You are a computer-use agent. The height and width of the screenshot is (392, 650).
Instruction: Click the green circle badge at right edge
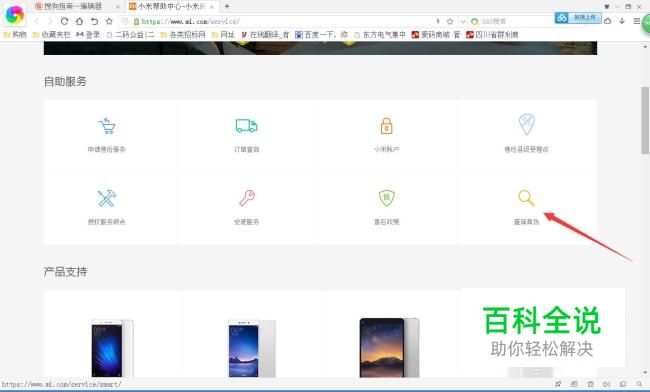[646, 24]
